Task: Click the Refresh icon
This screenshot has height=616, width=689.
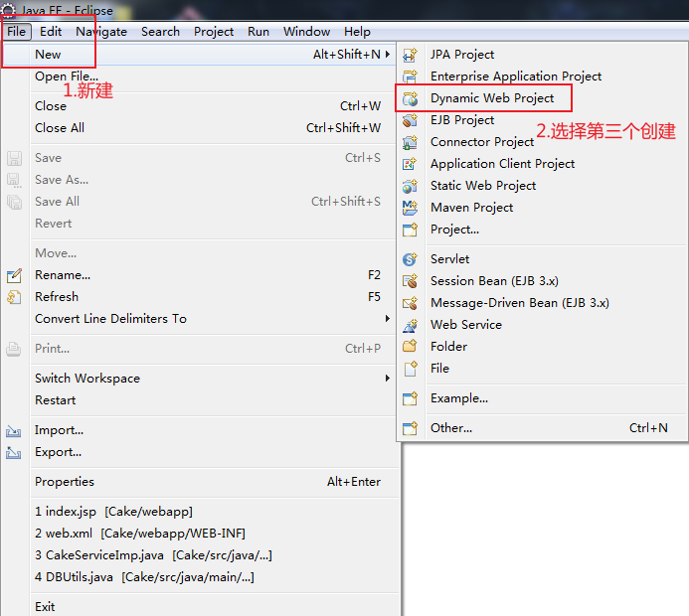Action: pyautogui.click(x=14, y=298)
